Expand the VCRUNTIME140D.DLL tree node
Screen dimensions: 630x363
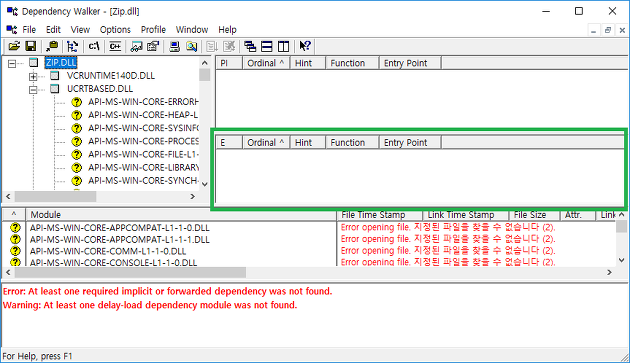[x=33, y=76]
